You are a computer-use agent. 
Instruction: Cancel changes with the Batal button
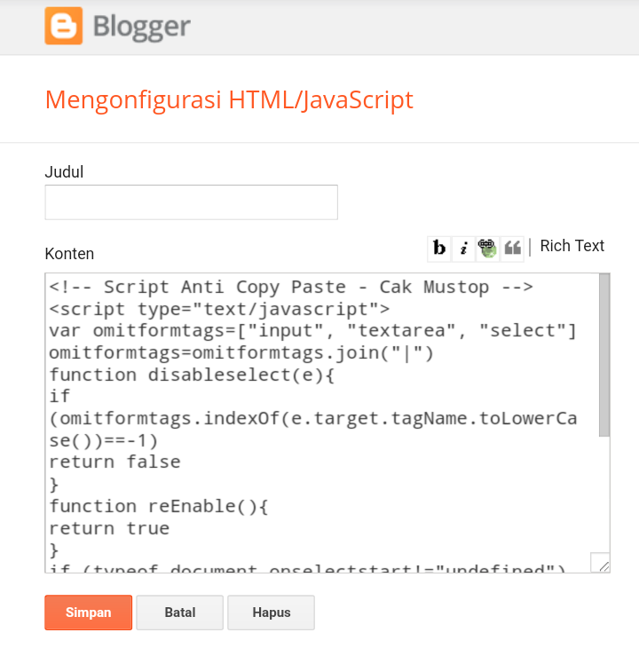tap(179, 613)
